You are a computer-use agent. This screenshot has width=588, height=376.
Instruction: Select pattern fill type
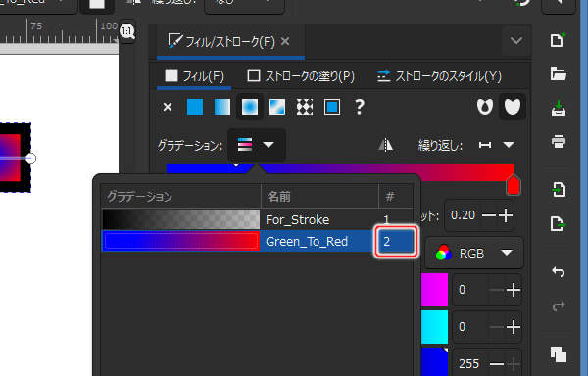pos(305,107)
